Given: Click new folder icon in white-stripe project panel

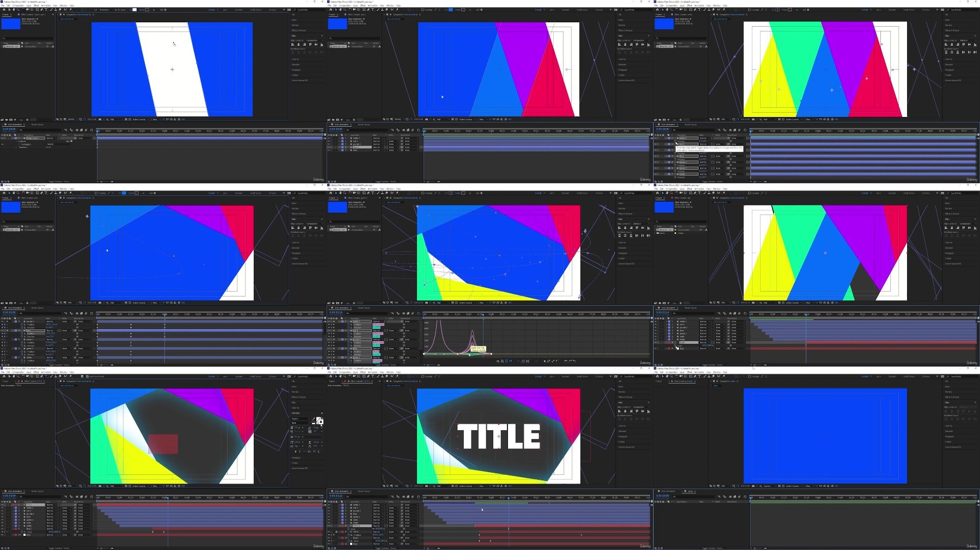Looking at the screenshot, I should tap(7, 120).
